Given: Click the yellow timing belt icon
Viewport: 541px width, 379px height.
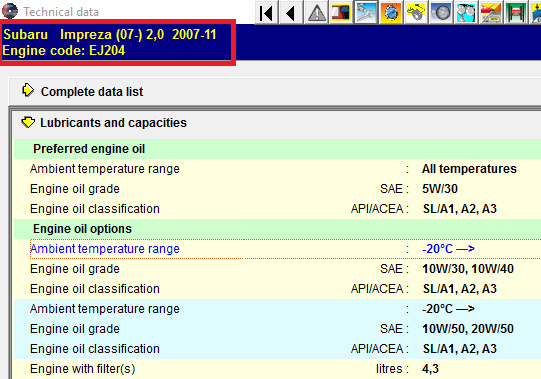Looking at the screenshot, I should 415,13.
